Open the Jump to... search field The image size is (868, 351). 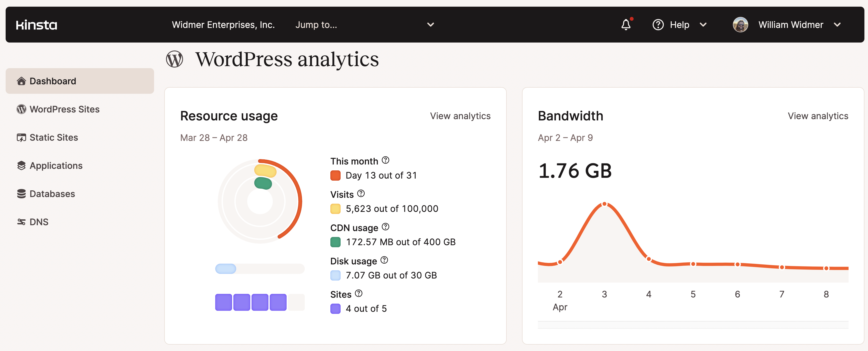pyautogui.click(x=365, y=25)
